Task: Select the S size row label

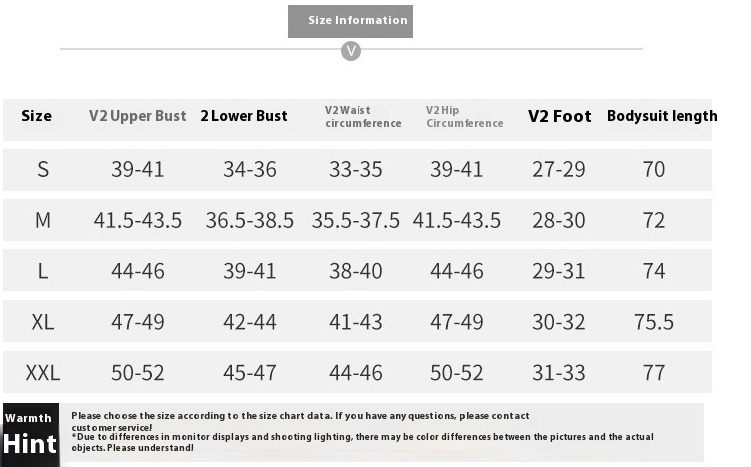Action: pos(43,170)
